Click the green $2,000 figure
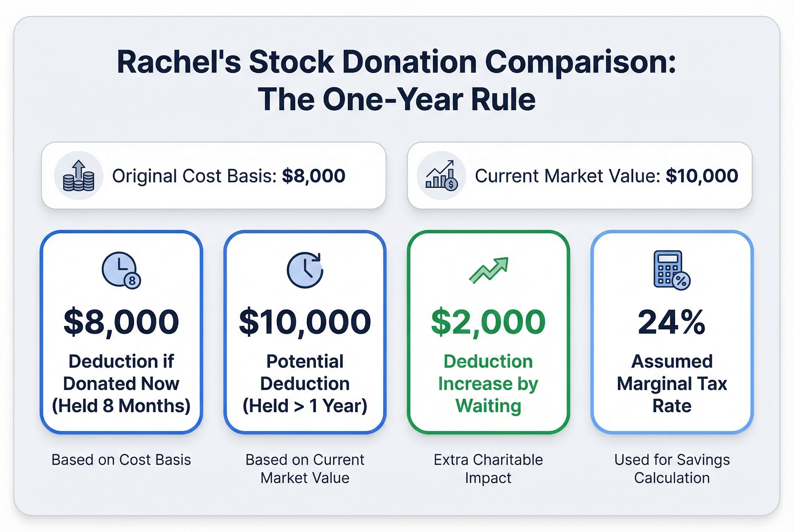This screenshot has height=532, width=793. click(488, 322)
